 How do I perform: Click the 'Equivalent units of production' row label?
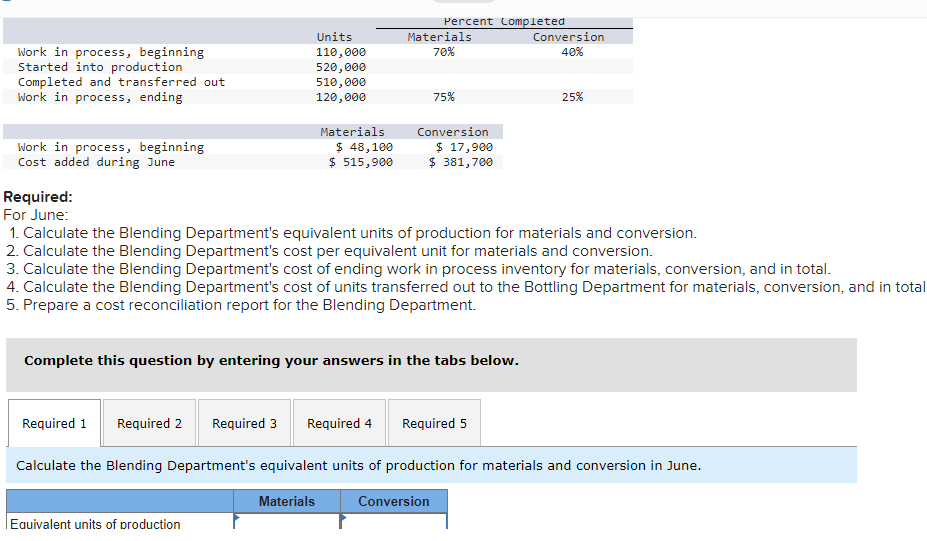95,524
